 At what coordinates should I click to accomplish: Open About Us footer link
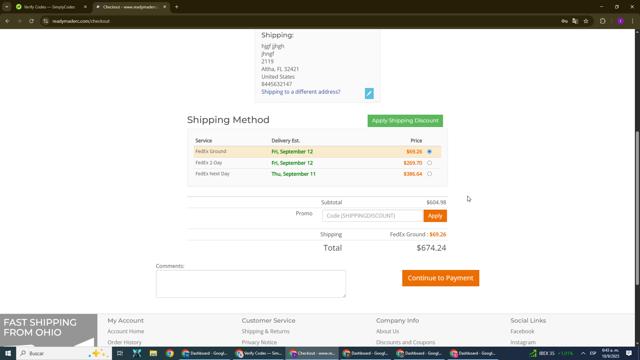coord(387,331)
